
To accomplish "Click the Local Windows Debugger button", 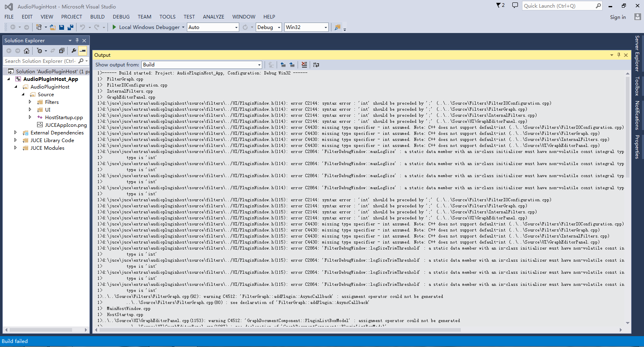I will click(146, 27).
